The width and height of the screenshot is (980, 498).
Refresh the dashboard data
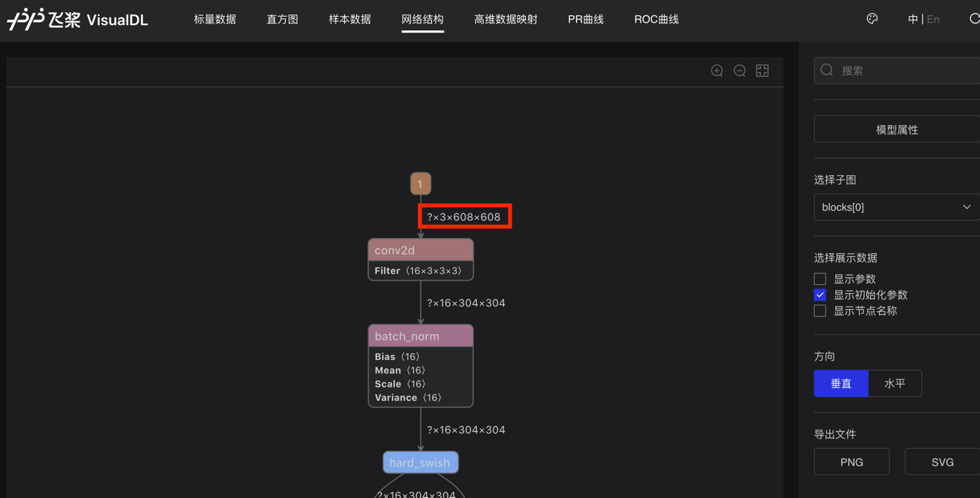tap(975, 18)
